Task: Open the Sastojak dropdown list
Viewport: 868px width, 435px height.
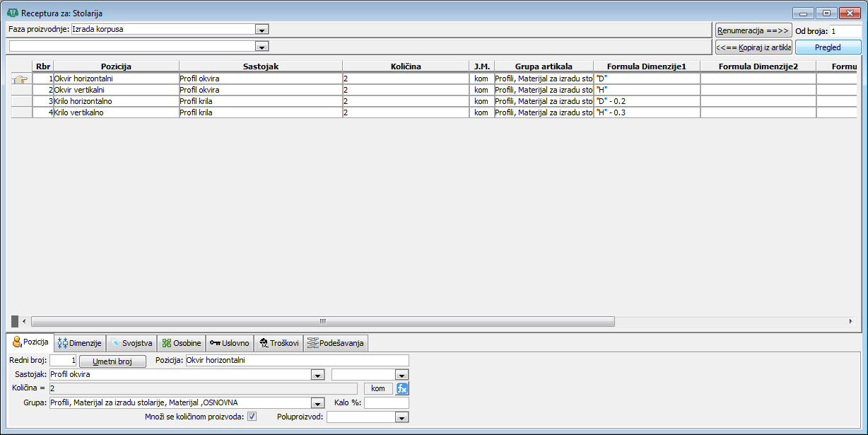Action: 317,375
